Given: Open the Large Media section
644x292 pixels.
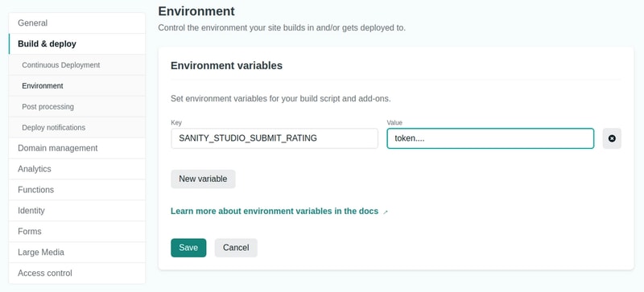Looking at the screenshot, I should [76, 252].
